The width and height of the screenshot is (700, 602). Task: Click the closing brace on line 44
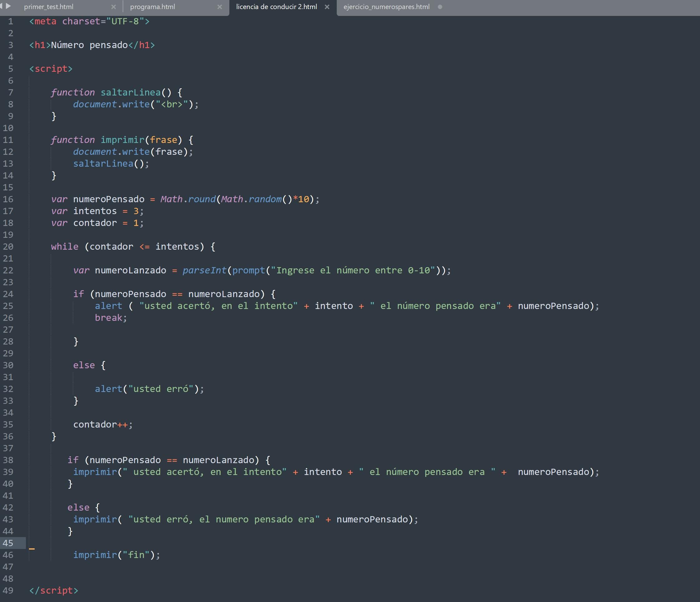coord(70,531)
